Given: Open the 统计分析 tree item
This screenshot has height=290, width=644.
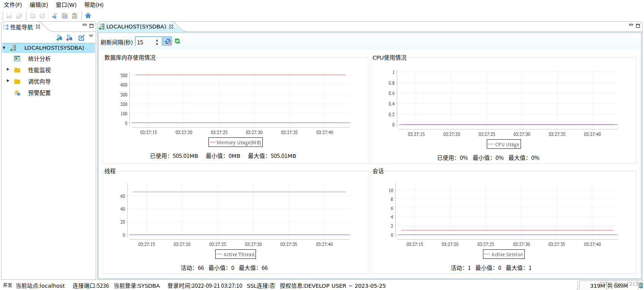Looking at the screenshot, I should click(x=39, y=59).
